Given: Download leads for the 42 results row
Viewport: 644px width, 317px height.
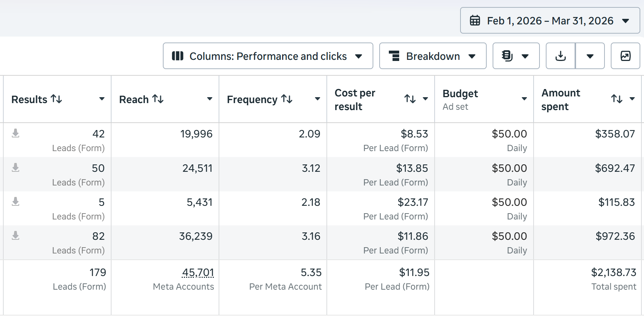Looking at the screenshot, I should pyautogui.click(x=16, y=133).
